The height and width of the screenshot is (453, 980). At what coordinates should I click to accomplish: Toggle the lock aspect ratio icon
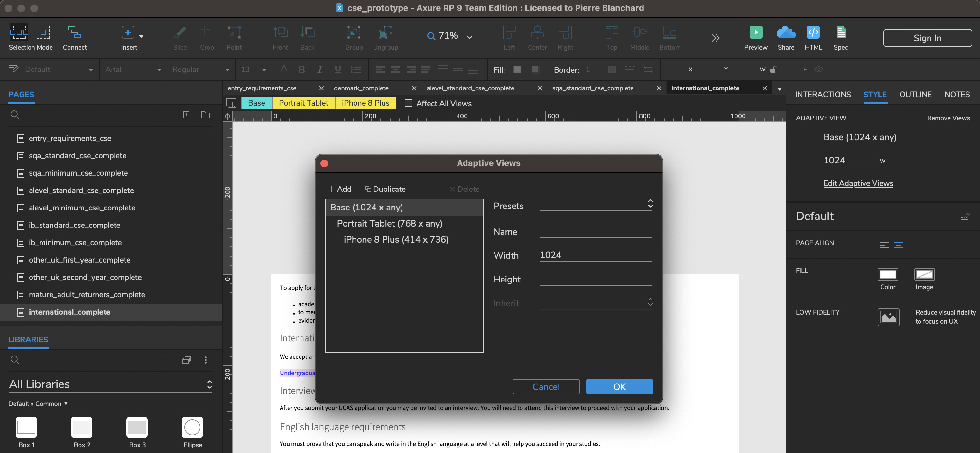[773, 69]
